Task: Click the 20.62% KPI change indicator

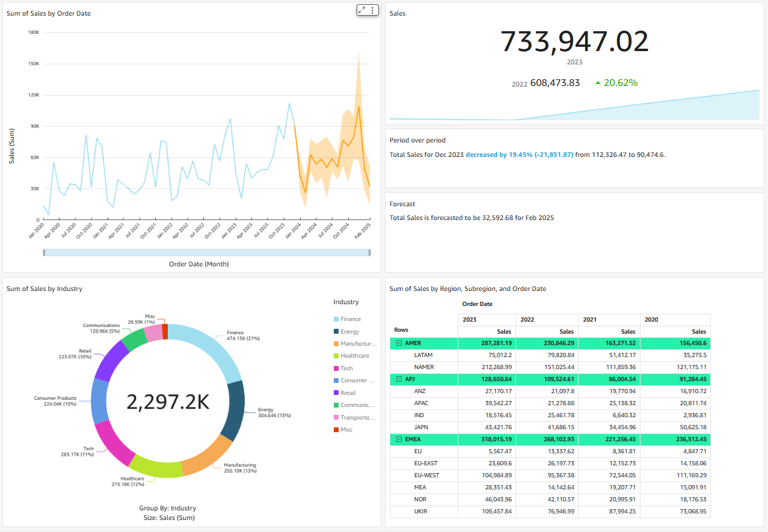Action: pyautogui.click(x=616, y=83)
